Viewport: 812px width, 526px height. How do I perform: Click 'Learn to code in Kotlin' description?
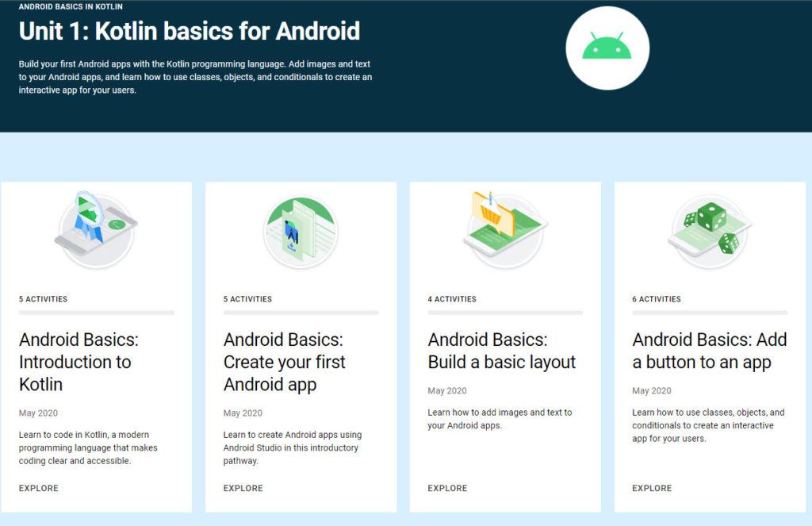89,447
